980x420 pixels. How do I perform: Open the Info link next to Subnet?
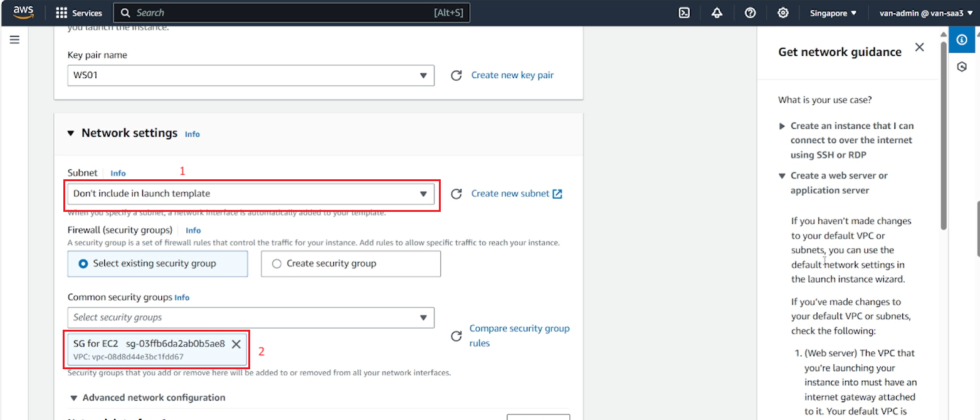pyautogui.click(x=118, y=173)
